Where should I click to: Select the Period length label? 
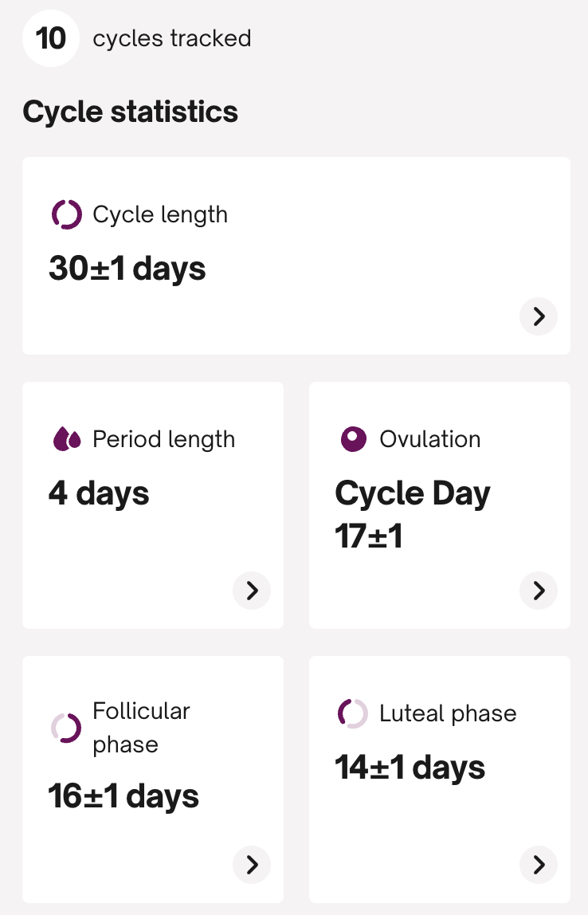pyautogui.click(x=163, y=439)
